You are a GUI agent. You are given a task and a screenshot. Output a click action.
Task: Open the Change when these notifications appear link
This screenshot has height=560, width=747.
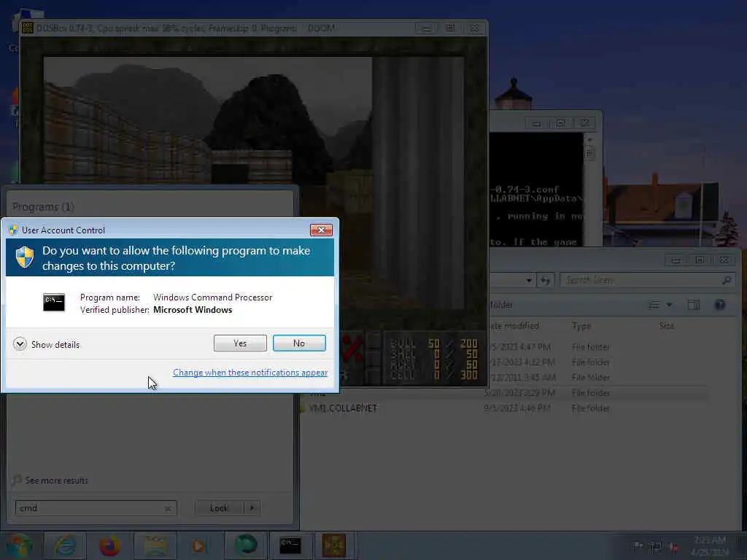[x=250, y=373]
